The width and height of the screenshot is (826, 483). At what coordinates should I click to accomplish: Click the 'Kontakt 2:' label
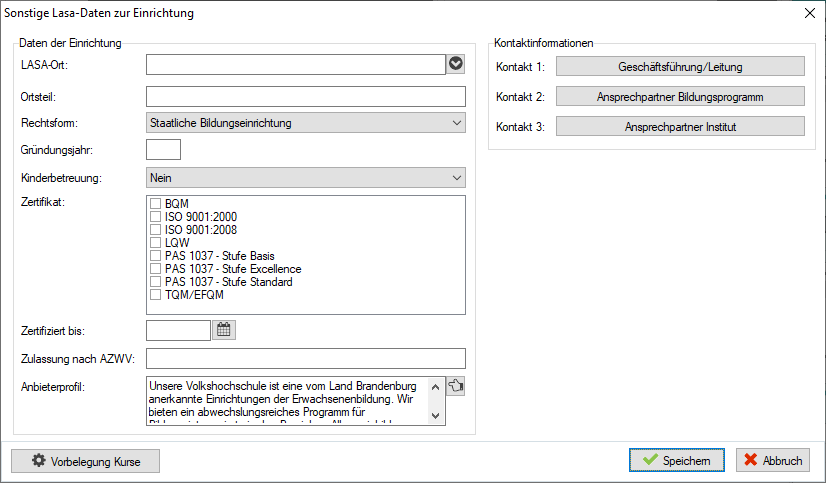coord(520,97)
